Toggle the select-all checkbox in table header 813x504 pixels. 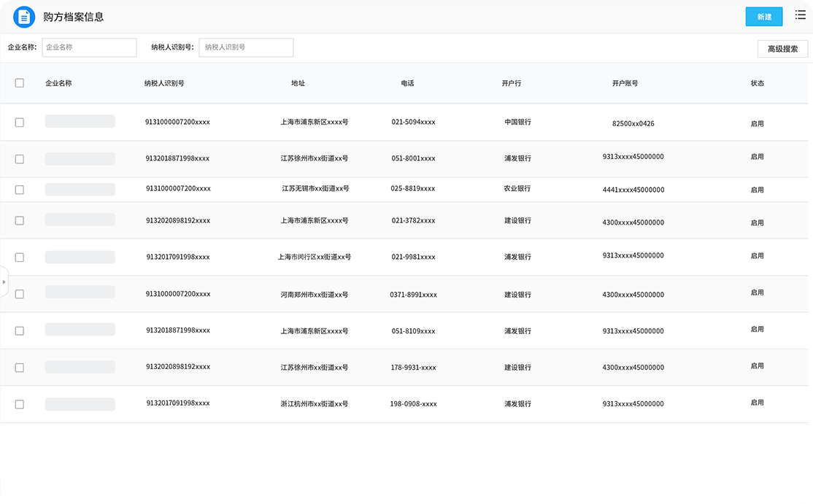pyautogui.click(x=20, y=83)
